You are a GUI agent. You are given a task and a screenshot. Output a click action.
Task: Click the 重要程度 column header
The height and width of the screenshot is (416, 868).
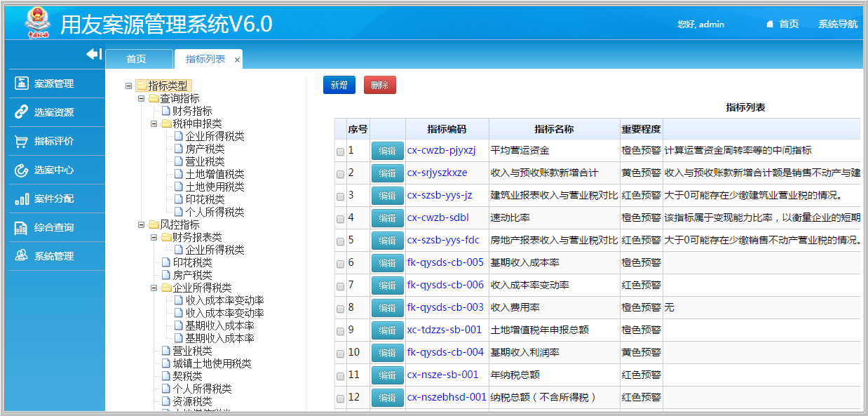click(641, 129)
